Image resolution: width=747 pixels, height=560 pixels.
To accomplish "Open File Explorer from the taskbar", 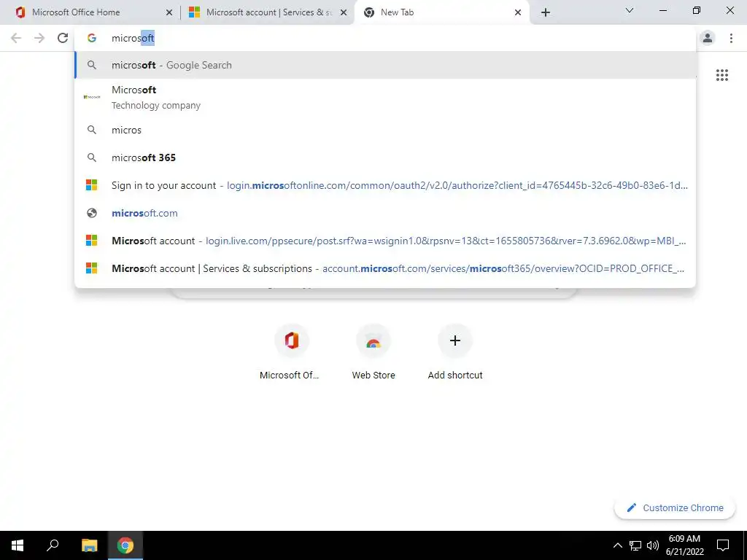I will tap(89, 545).
